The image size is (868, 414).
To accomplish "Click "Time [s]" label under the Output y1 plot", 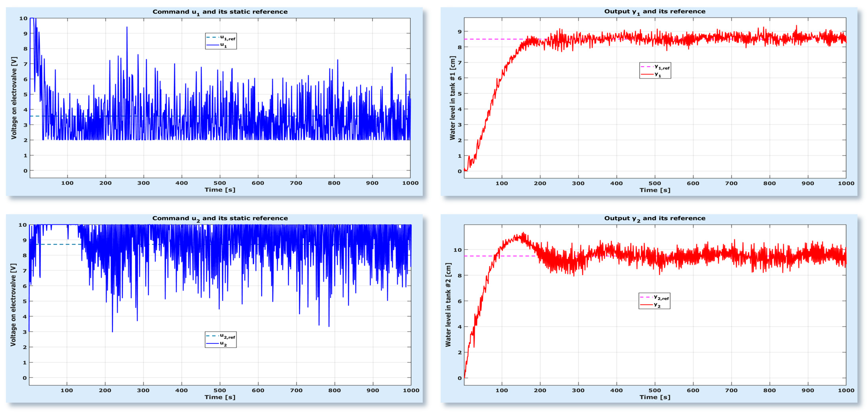I will click(655, 190).
